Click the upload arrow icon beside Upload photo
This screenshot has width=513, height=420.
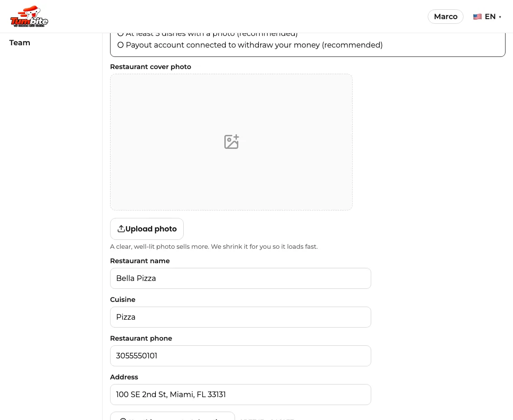pos(121,229)
